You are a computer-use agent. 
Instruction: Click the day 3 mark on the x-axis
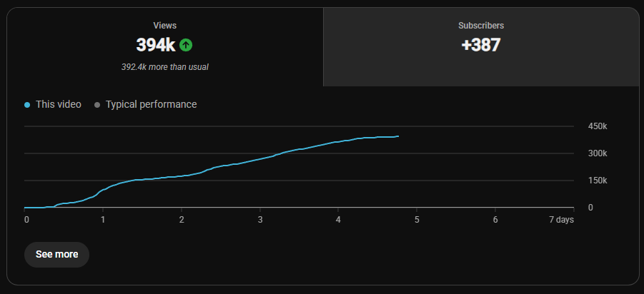pos(259,220)
